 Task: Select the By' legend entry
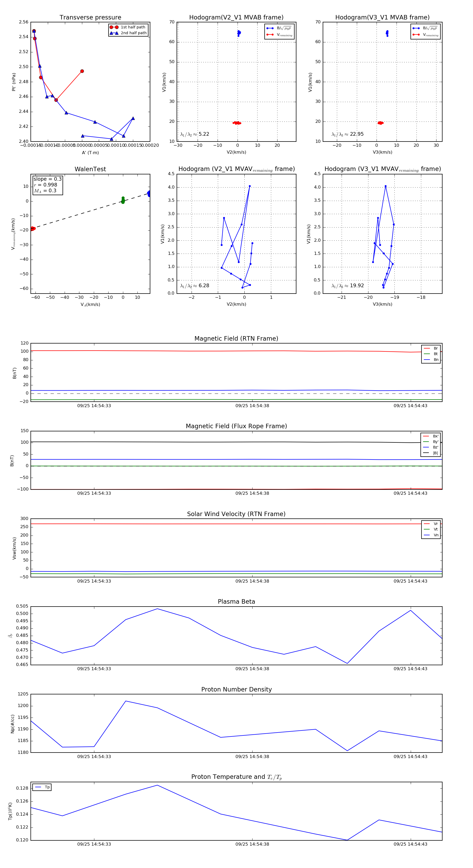431,442
